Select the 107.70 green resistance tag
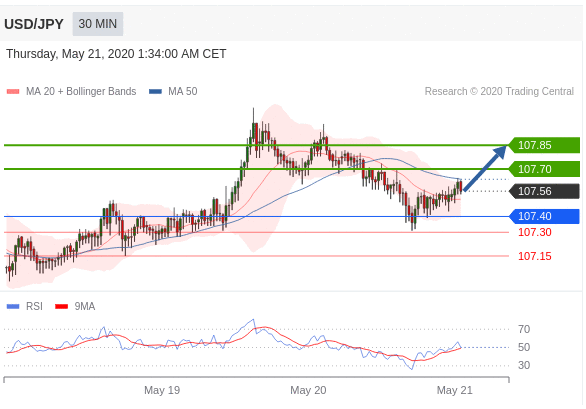 click(545, 169)
